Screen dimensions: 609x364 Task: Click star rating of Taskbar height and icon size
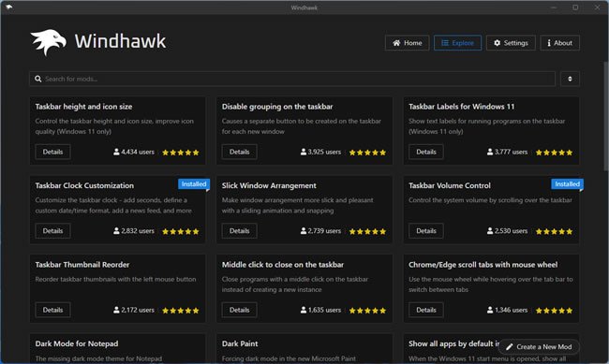point(181,153)
